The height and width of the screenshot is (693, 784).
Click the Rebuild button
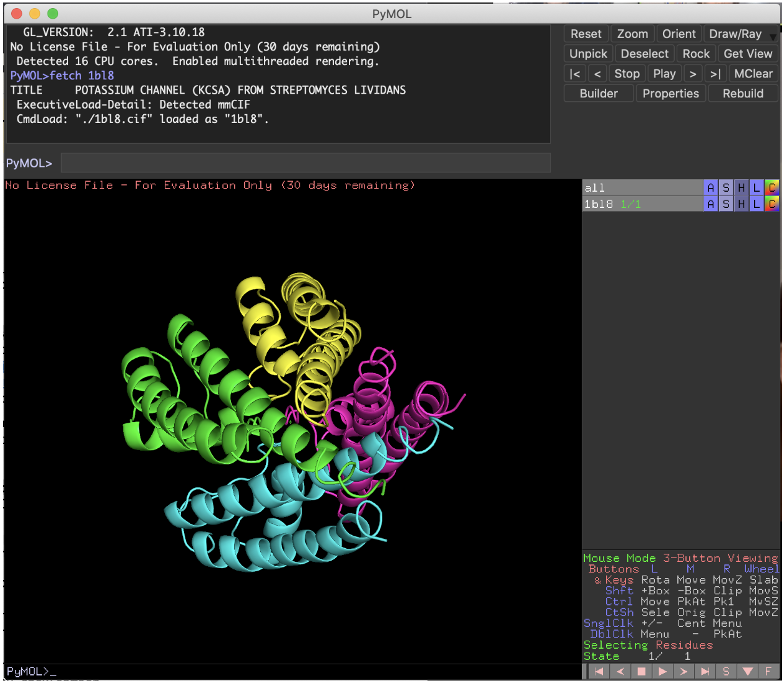coord(743,94)
